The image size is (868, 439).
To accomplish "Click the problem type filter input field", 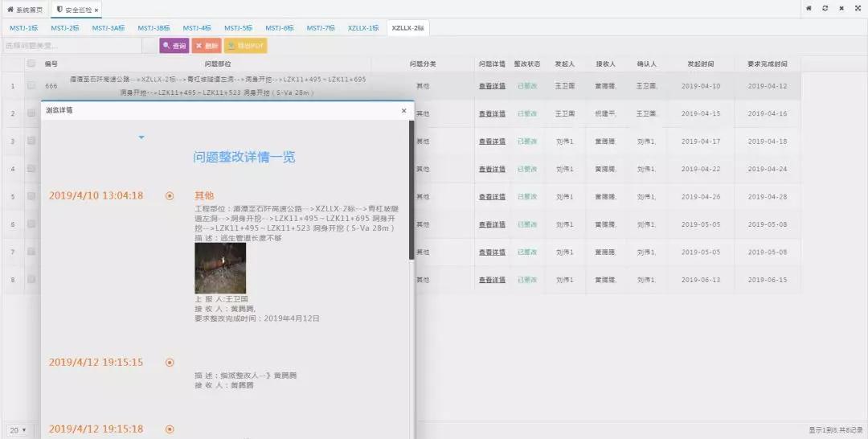I will click(72, 46).
